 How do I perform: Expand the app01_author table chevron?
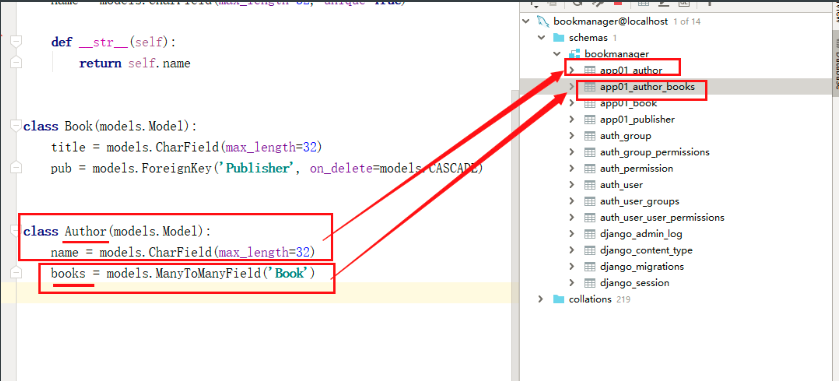pyautogui.click(x=572, y=70)
